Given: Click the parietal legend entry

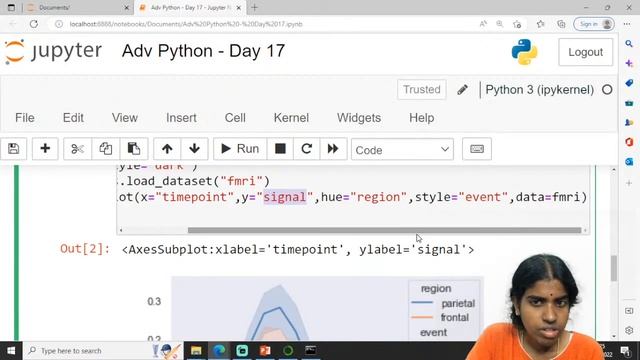Looking at the screenshot, I should 444,303.
